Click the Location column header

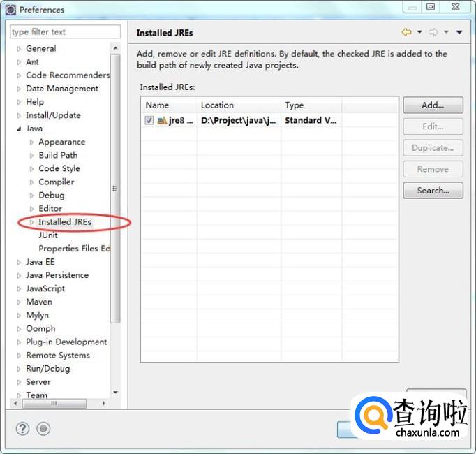[x=239, y=105]
